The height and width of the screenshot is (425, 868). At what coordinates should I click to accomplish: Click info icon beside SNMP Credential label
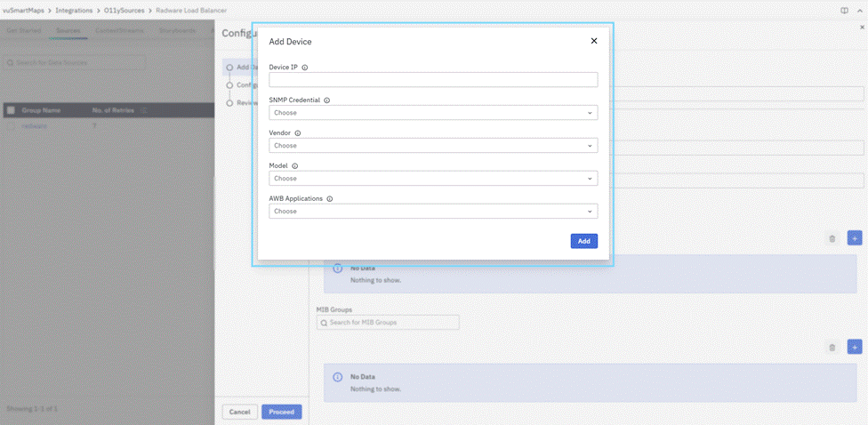326,100
